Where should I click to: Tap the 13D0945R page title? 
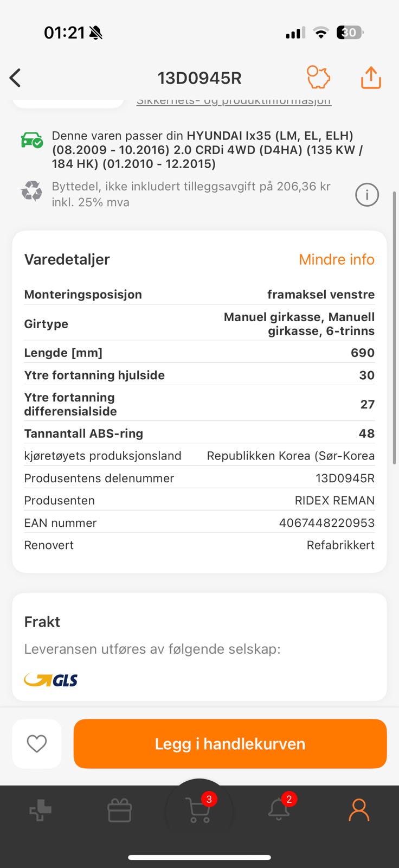(200, 78)
